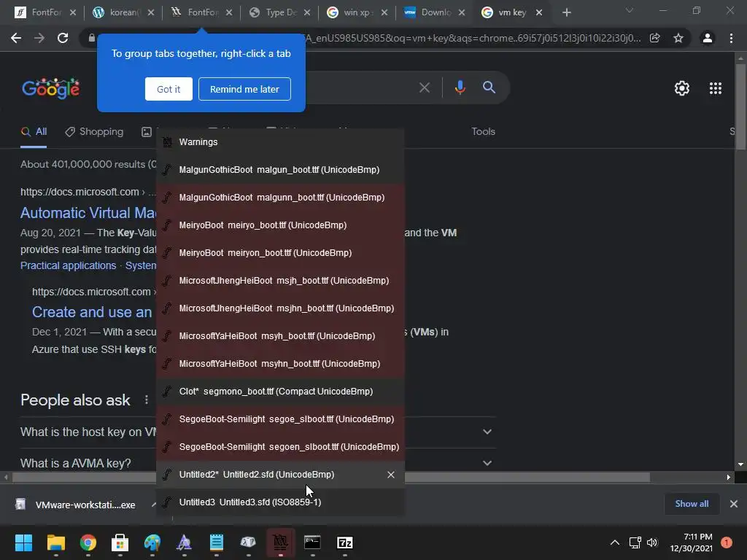This screenshot has height=560, width=747.
Task: Open Chrome from taskbar
Action: click(88, 542)
